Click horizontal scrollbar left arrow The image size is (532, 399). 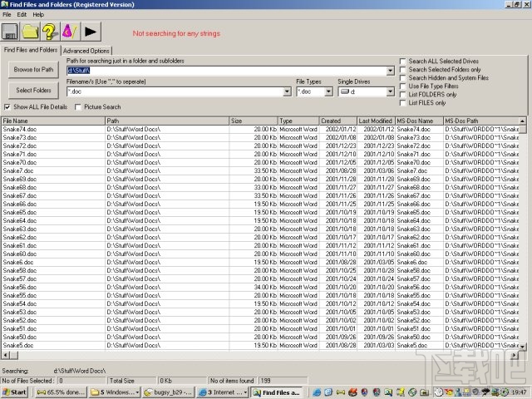tap(6, 355)
